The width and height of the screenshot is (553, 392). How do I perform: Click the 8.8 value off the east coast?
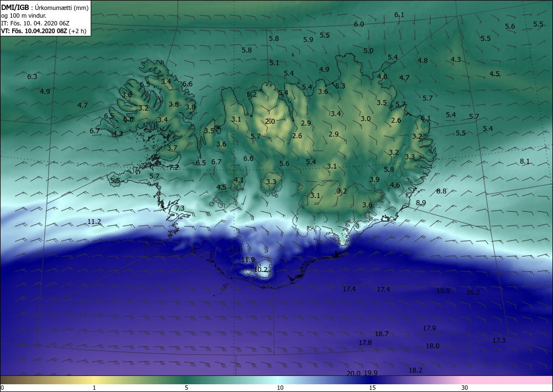tap(441, 191)
